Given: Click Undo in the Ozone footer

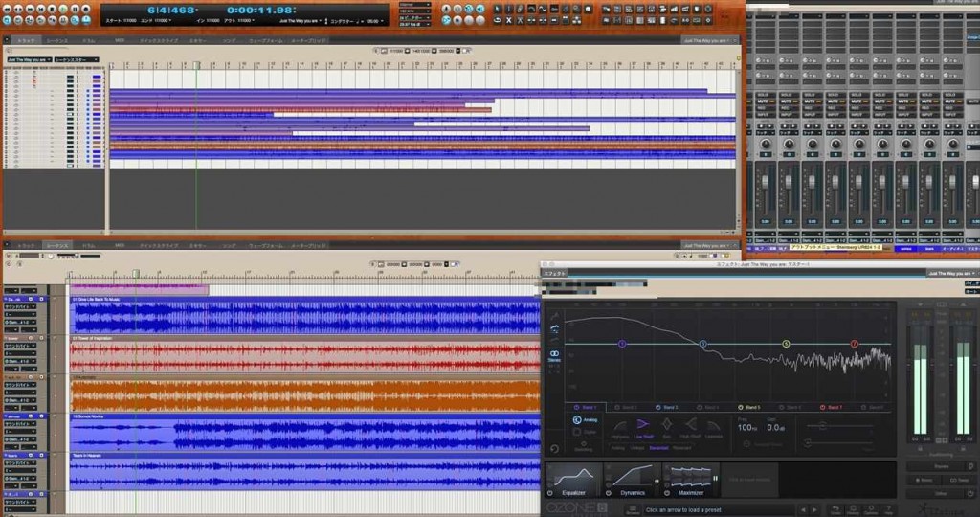Looking at the screenshot, I should pos(835,509).
